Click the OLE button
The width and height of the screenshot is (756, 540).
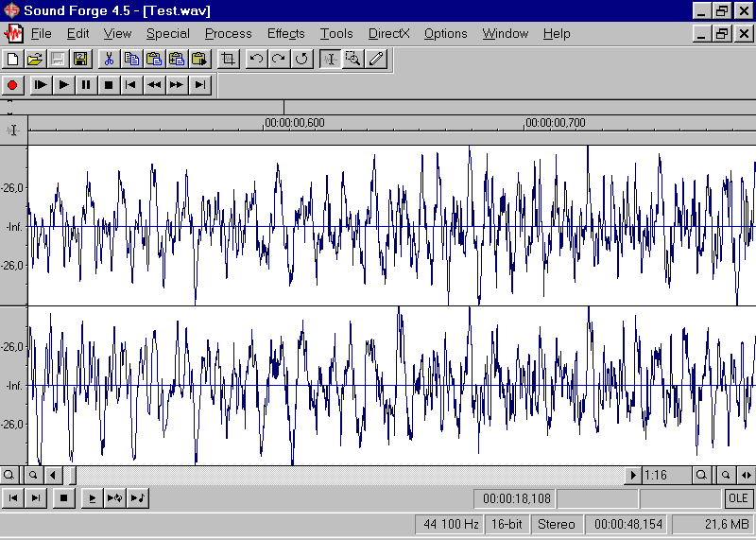[x=738, y=498]
